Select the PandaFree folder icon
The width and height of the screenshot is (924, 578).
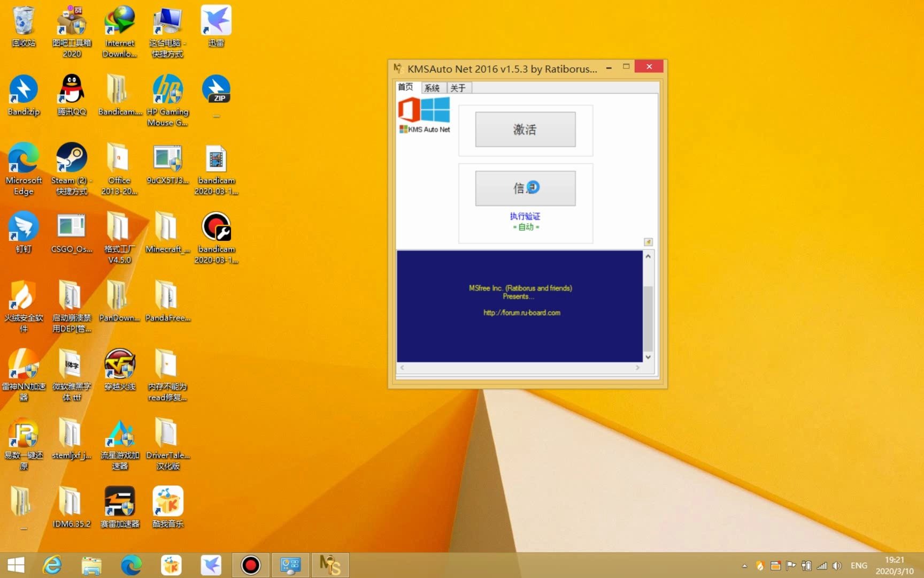point(167,301)
